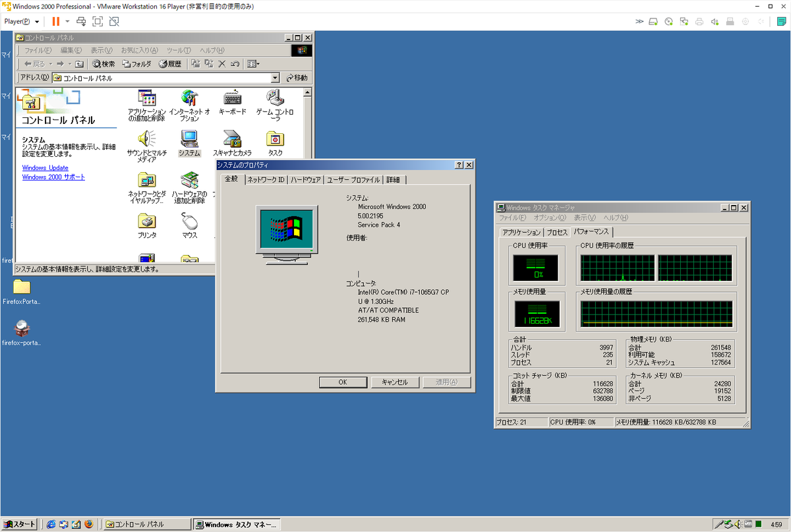
Task: Toggle the Folders (フォルダ) pane button
Action: (x=136, y=64)
